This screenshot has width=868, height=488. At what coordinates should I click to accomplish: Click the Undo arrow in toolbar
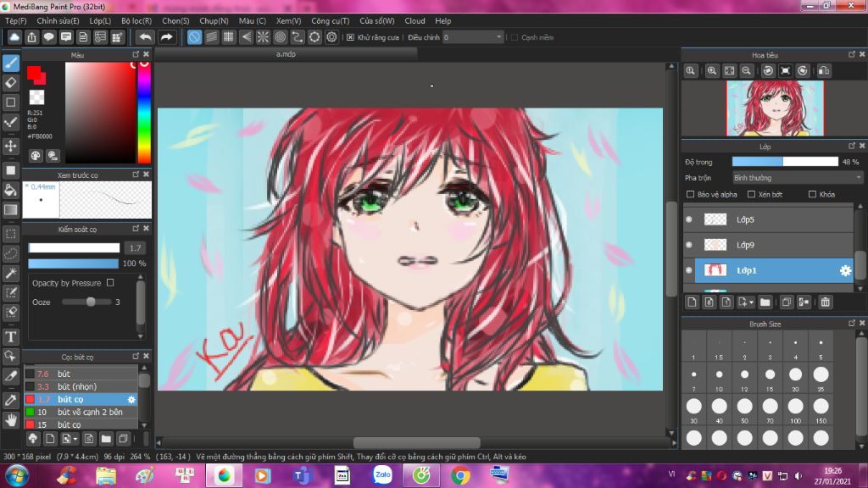click(145, 37)
